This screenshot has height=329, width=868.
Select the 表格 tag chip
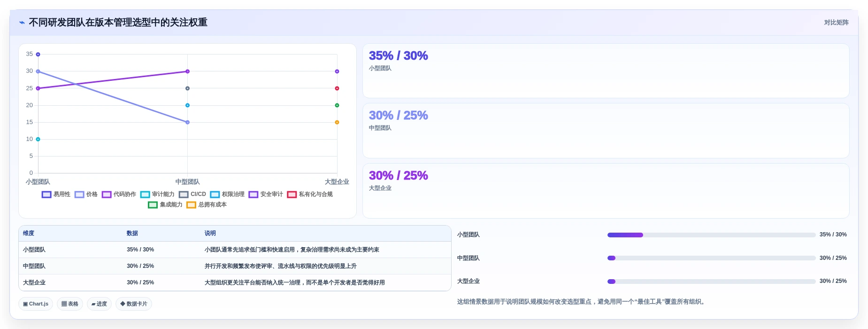click(x=70, y=304)
